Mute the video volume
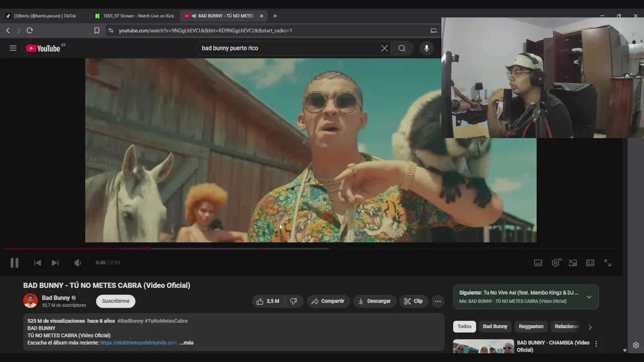 click(77, 263)
